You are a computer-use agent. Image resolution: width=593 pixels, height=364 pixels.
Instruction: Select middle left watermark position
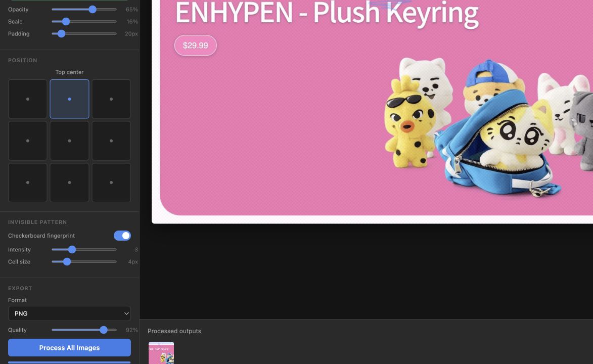click(28, 141)
